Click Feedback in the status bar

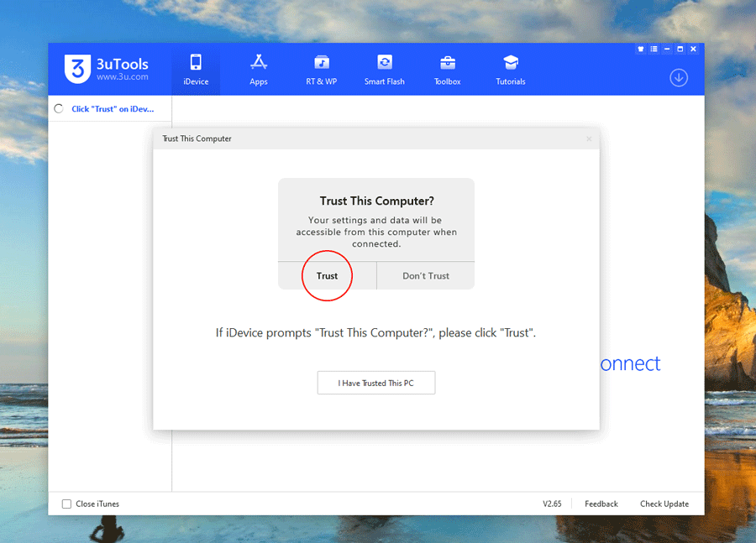point(601,504)
